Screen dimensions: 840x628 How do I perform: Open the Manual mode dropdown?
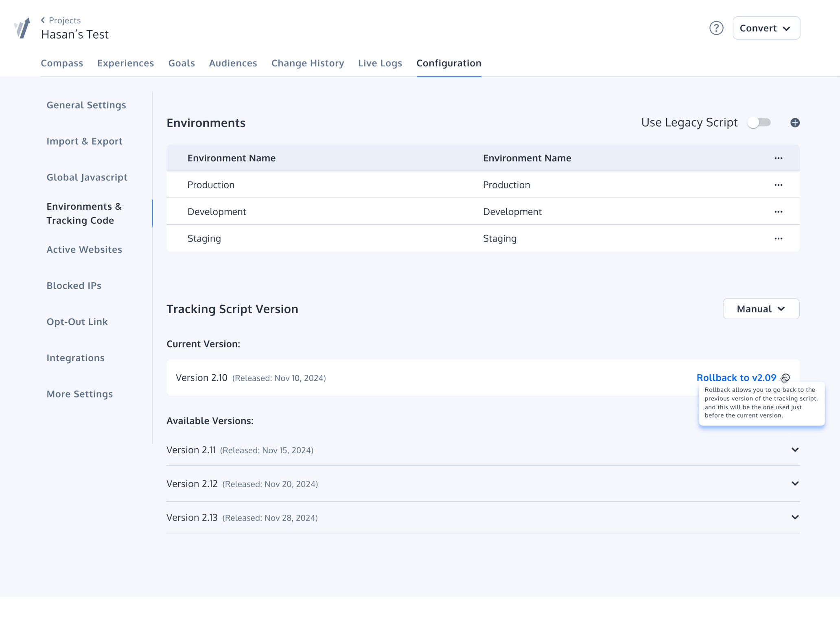tap(761, 309)
